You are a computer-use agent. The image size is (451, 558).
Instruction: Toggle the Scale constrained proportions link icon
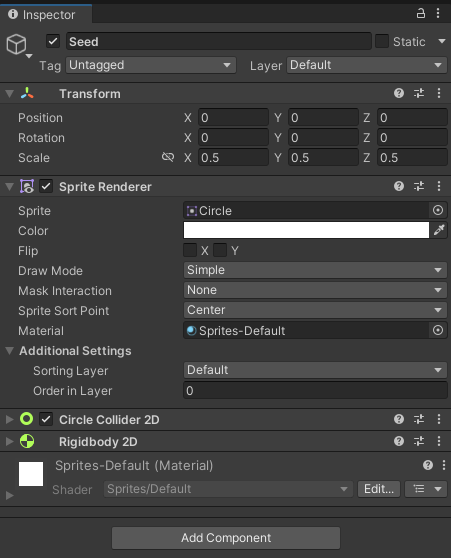168,157
